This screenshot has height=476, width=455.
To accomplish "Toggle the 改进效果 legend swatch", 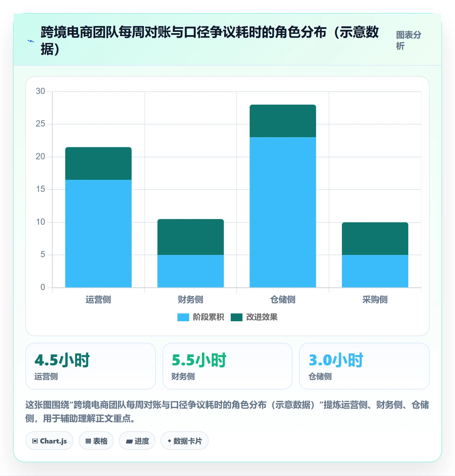I will pos(237,317).
